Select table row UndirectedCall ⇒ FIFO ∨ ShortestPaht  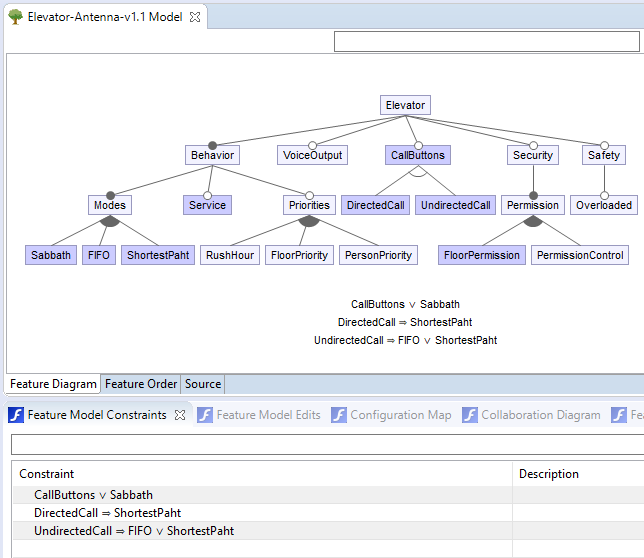[x=263, y=531]
